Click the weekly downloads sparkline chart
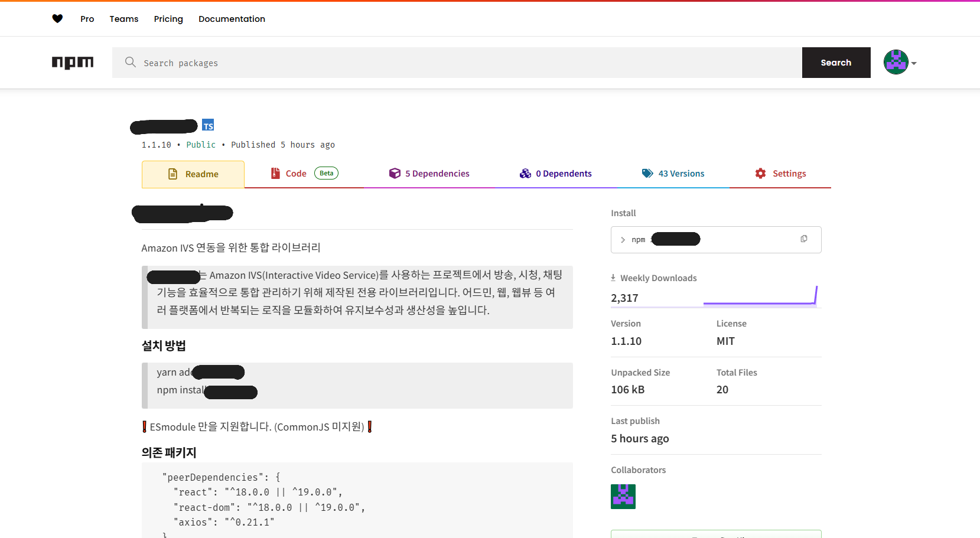The width and height of the screenshot is (980, 538). click(760, 295)
